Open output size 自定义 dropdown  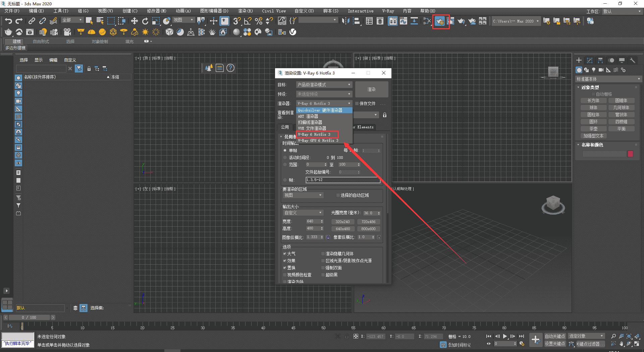pyautogui.click(x=303, y=213)
